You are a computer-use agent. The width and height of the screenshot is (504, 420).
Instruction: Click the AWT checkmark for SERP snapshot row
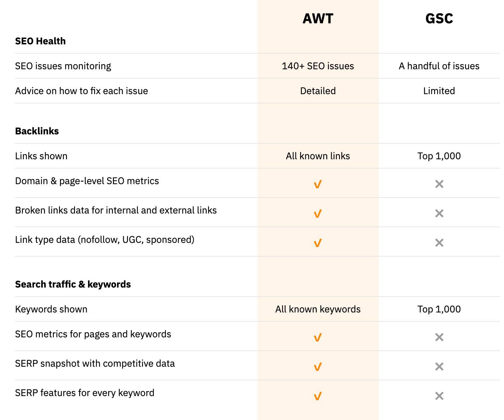(318, 367)
